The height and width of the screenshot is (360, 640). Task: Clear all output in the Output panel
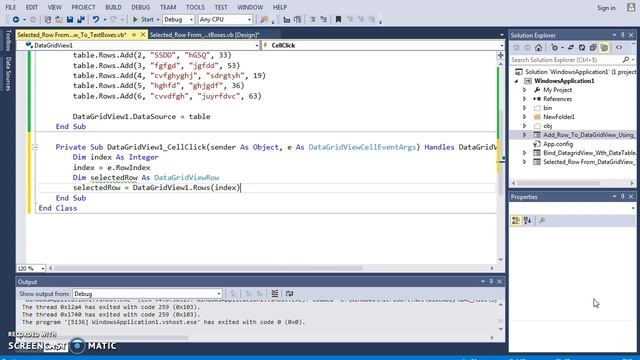pos(275,293)
